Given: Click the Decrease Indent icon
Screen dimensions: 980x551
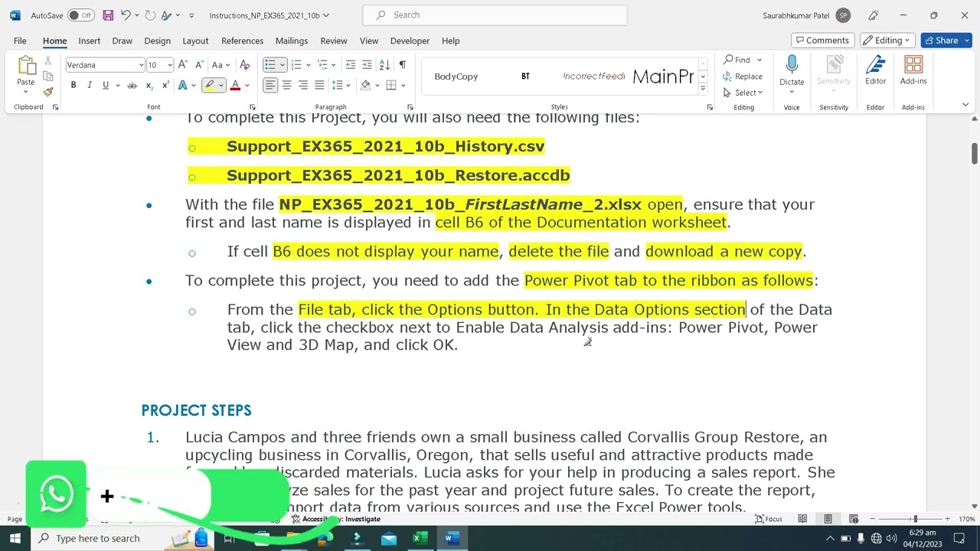Looking at the screenshot, I should point(351,65).
